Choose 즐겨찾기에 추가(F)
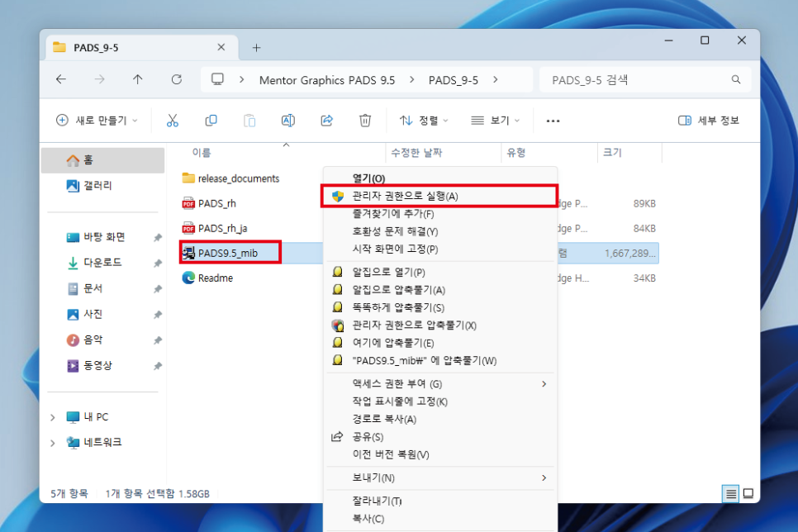Image resolution: width=798 pixels, height=532 pixels. pyautogui.click(x=441, y=214)
